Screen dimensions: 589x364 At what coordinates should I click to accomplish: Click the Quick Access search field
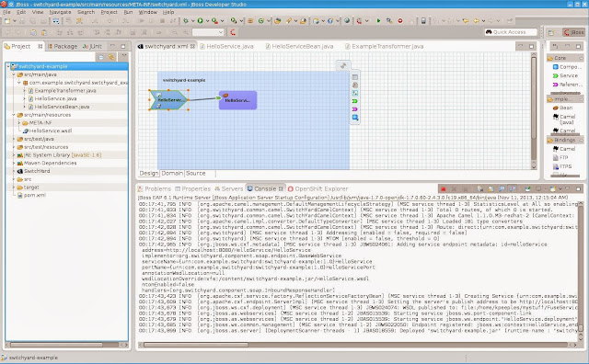[x=511, y=32]
